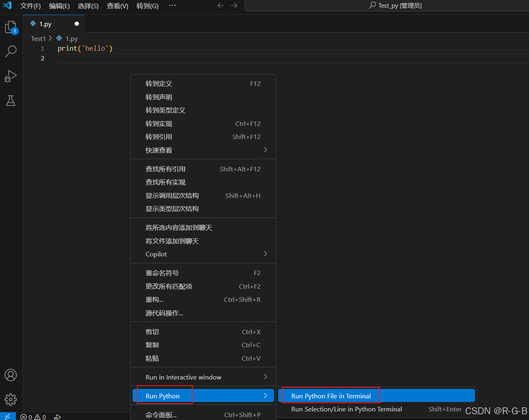Select 更改所有匹配项 menu entry

203,286
